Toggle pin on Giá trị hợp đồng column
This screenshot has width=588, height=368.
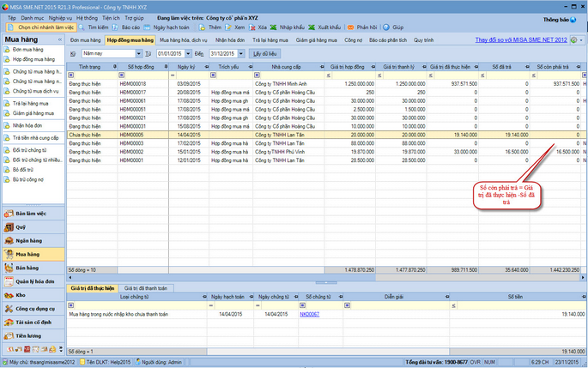coord(373,67)
